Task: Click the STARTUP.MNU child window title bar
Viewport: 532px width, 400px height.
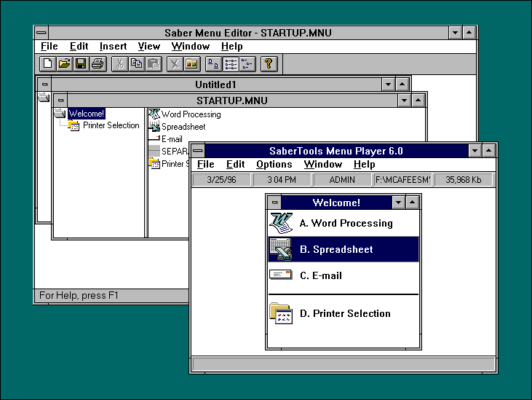Action: point(232,101)
